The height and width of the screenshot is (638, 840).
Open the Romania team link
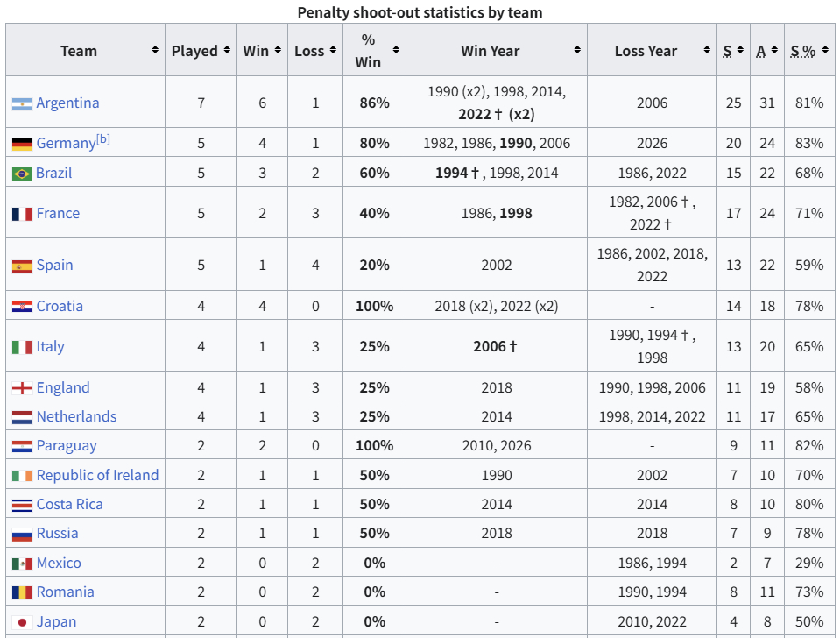(x=65, y=592)
